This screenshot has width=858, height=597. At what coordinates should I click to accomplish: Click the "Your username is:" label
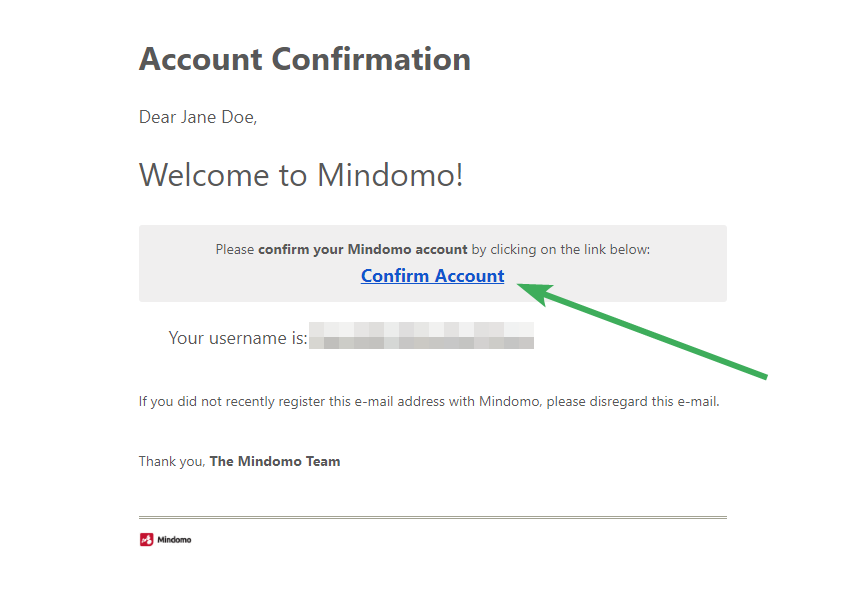(x=238, y=338)
